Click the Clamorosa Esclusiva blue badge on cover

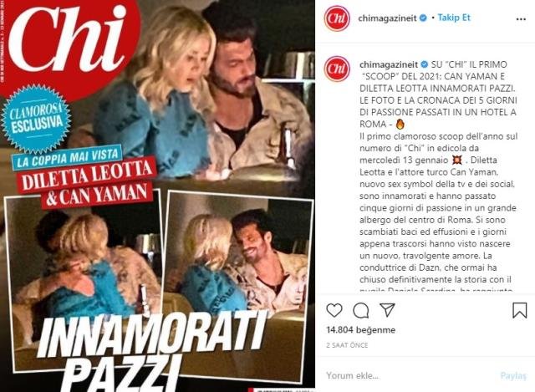coord(37,119)
